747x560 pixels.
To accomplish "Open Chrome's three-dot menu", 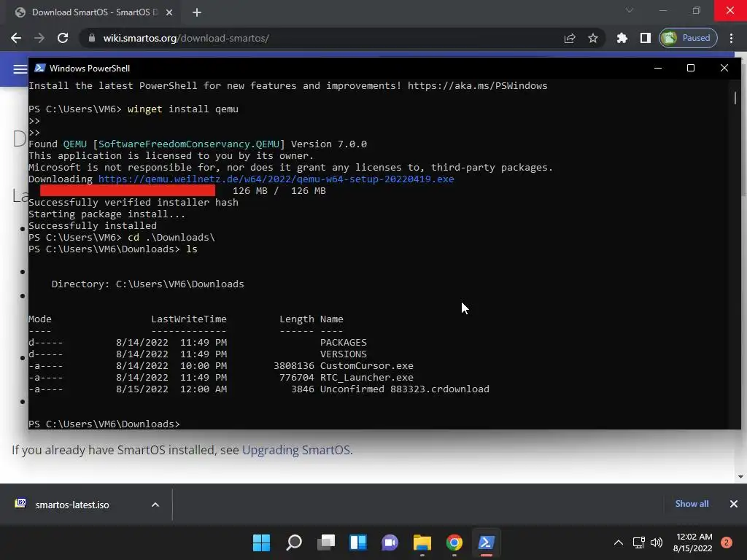I will (731, 38).
